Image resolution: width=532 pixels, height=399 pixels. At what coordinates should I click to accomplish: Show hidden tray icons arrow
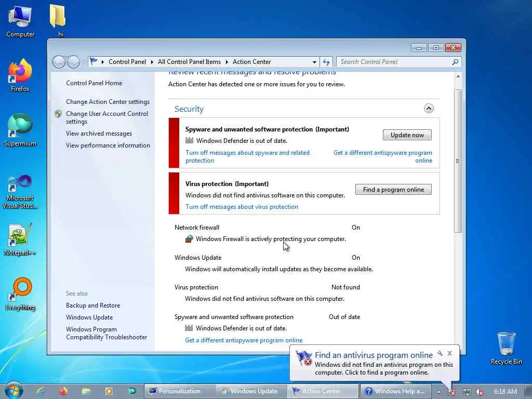pyautogui.click(x=438, y=392)
